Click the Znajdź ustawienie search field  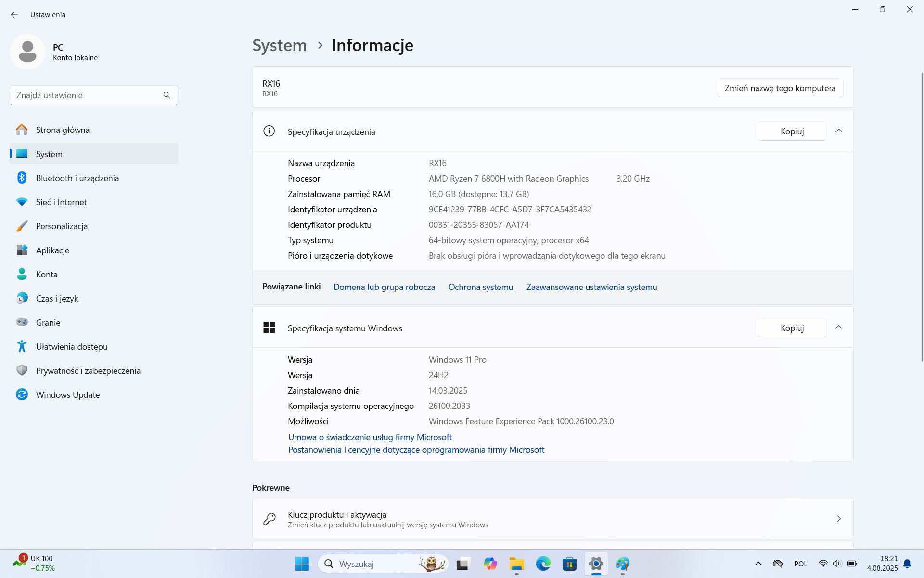(x=94, y=95)
